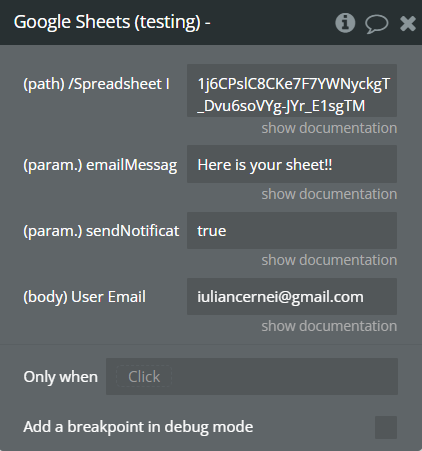Select the 'Add a breakpoint in debug mode' text
Screen dimensions: 422x451
tap(138, 427)
